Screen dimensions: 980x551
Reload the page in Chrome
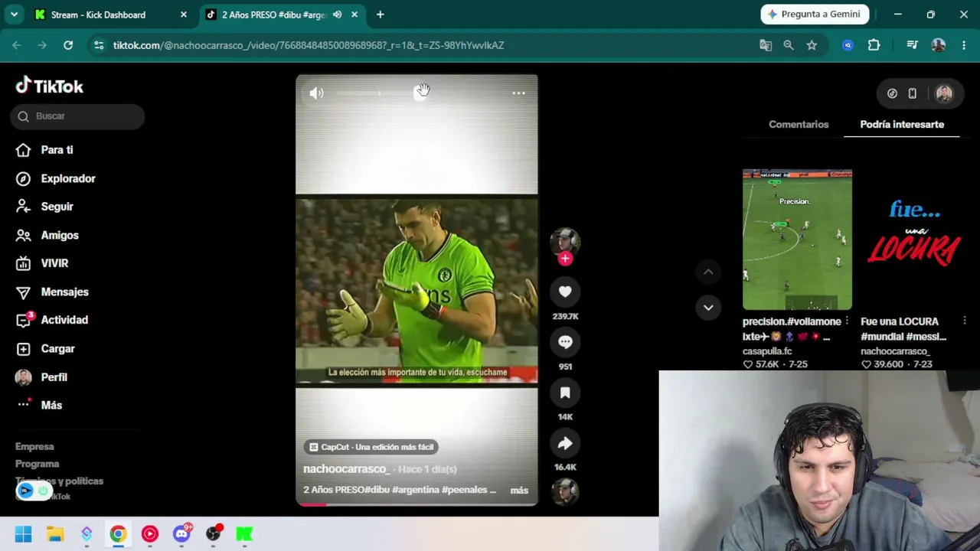[x=68, y=45]
